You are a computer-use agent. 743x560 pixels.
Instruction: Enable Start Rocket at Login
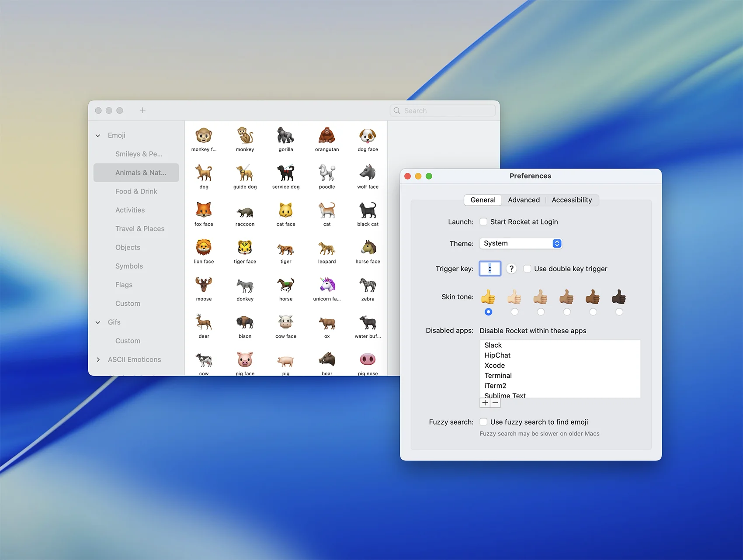483,222
